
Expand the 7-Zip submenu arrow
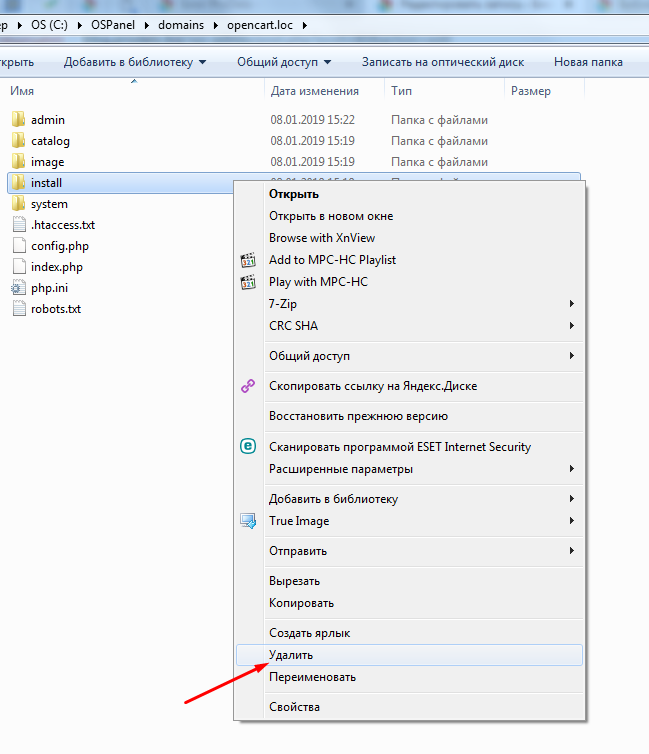click(x=572, y=304)
